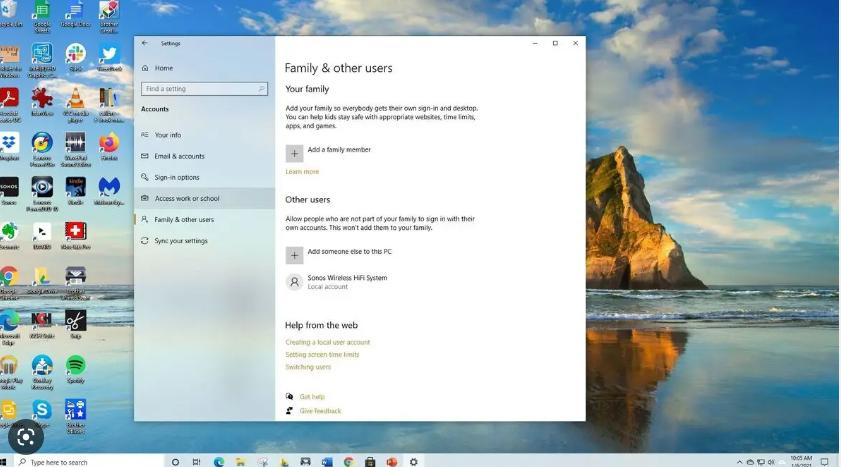Click the Get help link
This screenshot has height=467, width=841.
click(x=312, y=397)
